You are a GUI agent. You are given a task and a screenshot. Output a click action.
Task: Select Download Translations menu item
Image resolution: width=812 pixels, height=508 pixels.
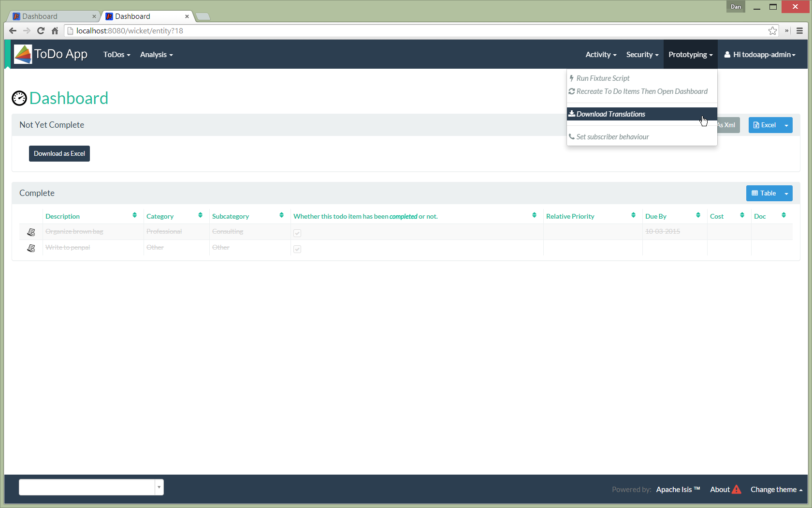pyautogui.click(x=610, y=114)
